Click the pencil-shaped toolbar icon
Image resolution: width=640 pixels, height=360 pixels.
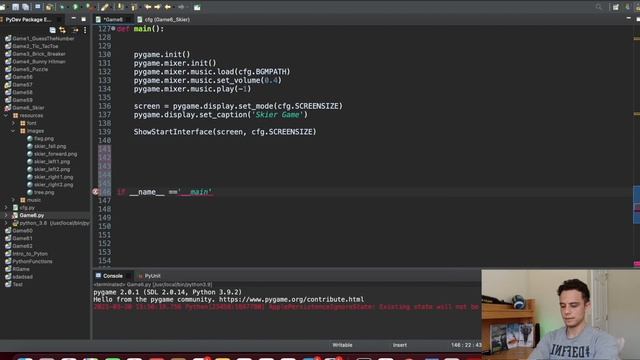click(x=105, y=7)
